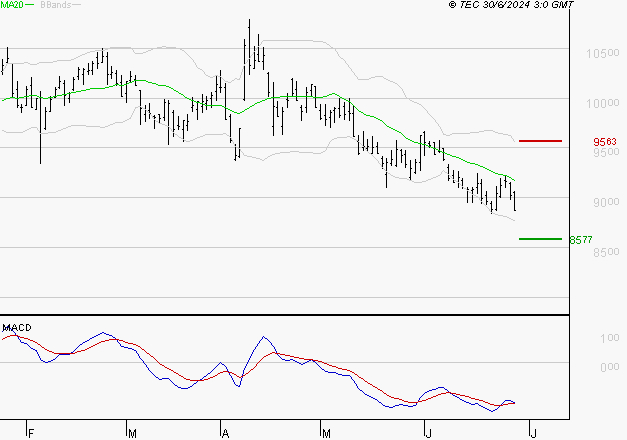
Task: Click the TEC 30/6/2024 copyright text
Action: click(x=511, y=5)
